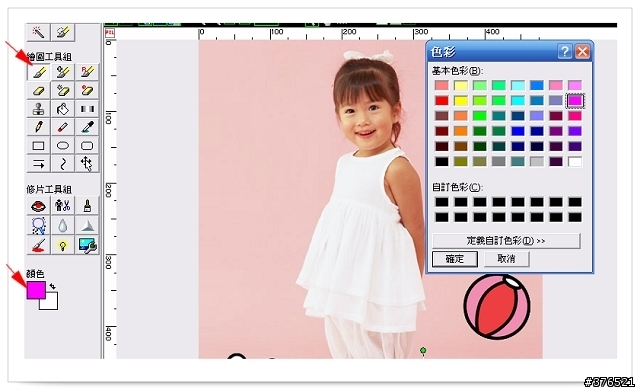Select the beach ball clip-art on canvas
The height and width of the screenshot is (390, 640).
pos(497,307)
